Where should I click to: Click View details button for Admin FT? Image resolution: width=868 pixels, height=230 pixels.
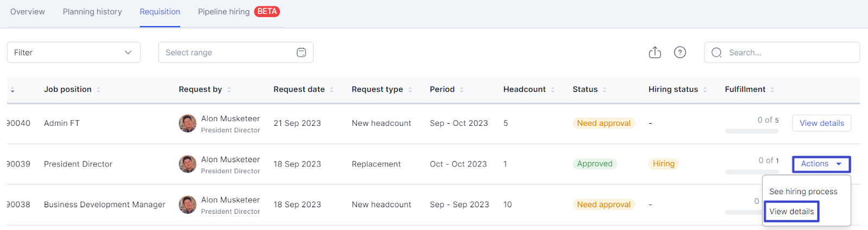821,123
